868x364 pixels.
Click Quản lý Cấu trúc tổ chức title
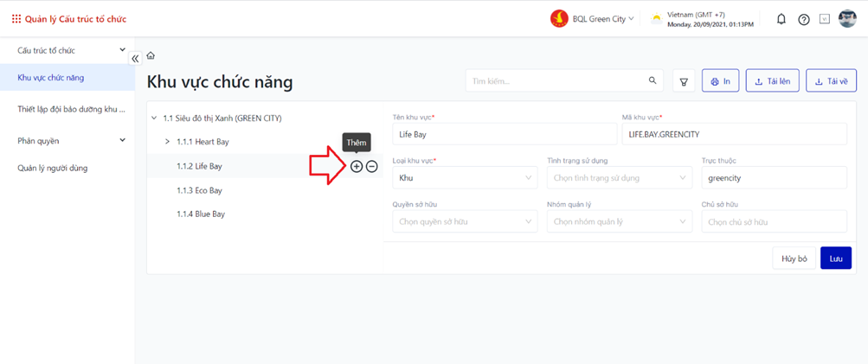[76, 19]
